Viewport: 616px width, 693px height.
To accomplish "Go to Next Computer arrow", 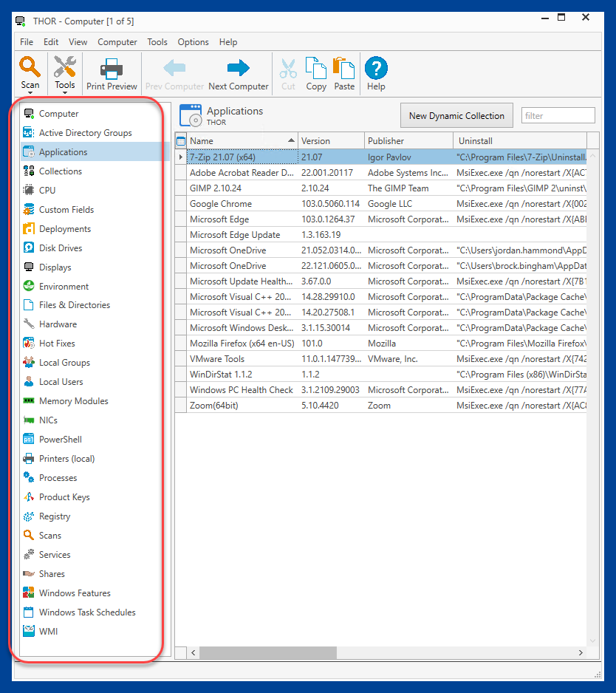I will tap(238, 68).
